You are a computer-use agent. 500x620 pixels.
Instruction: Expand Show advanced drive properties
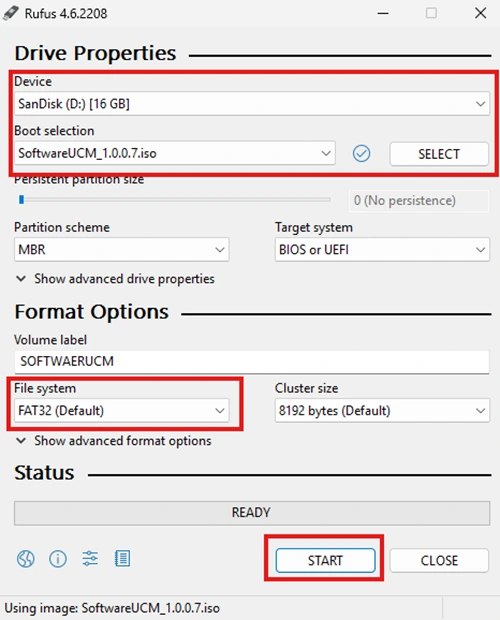click(115, 279)
